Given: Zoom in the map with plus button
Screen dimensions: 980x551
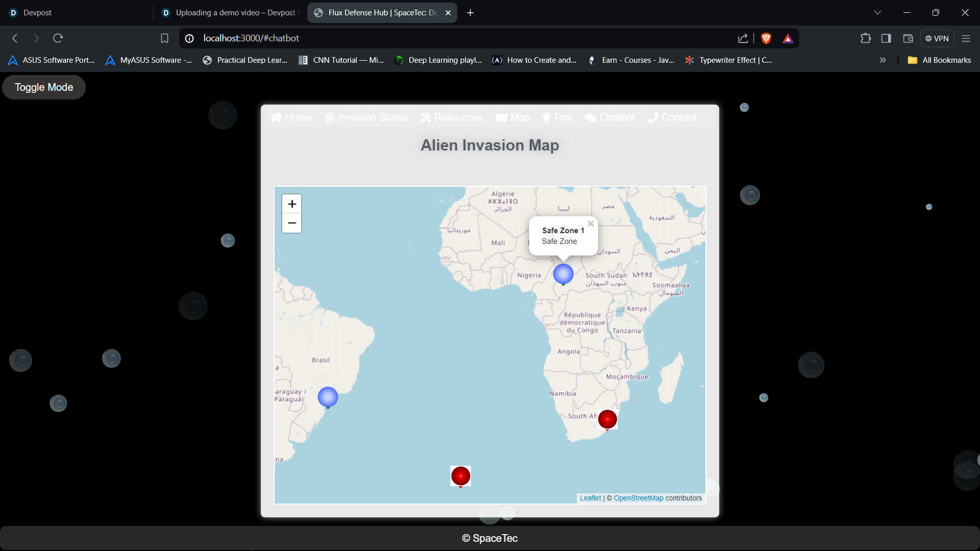Looking at the screenshot, I should (x=292, y=204).
